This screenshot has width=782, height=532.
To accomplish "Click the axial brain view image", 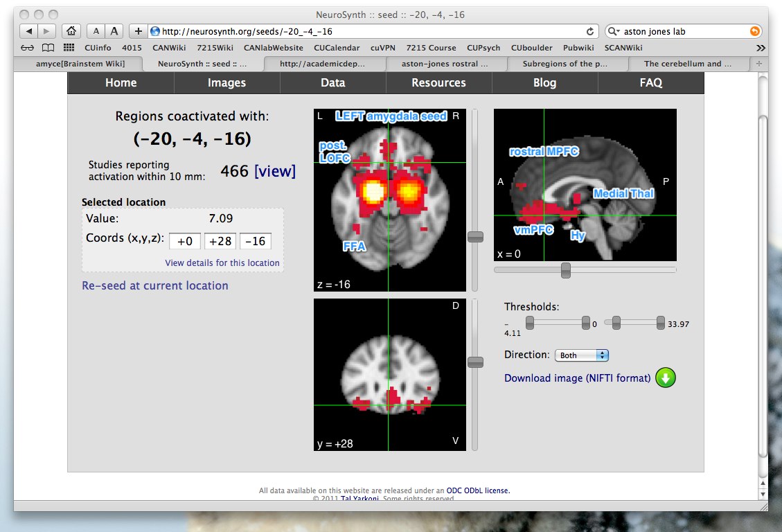I will coord(390,200).
